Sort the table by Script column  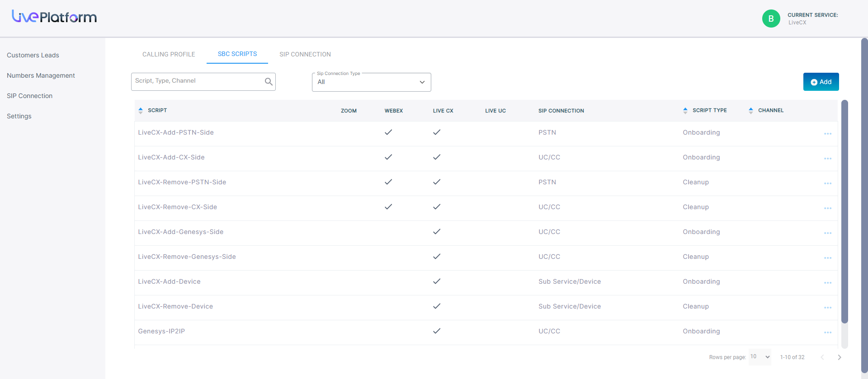141,111
